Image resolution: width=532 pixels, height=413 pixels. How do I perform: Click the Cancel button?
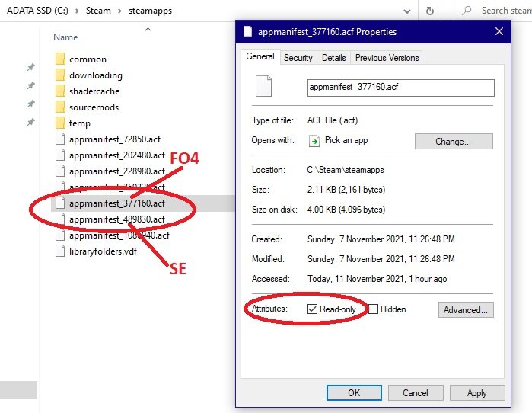click(x=416, y=393)
